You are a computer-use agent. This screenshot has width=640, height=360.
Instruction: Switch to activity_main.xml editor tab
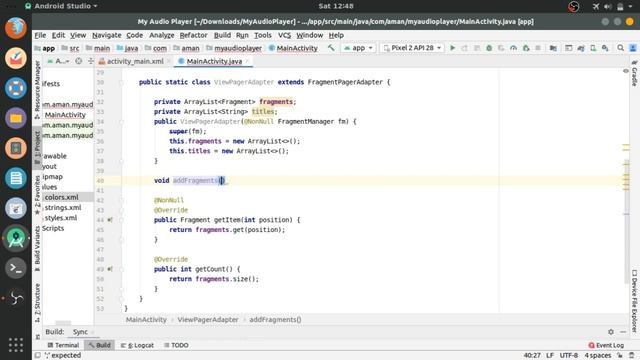(x=135, y=61)
